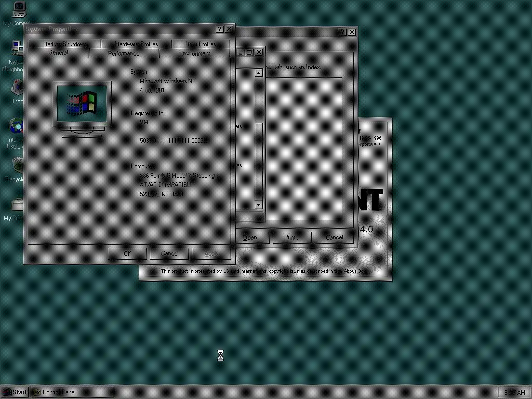The width and height of the screenshot is (532, 399).
Task: Switch to the User Profiles tab
Action: tap(201, 45)
